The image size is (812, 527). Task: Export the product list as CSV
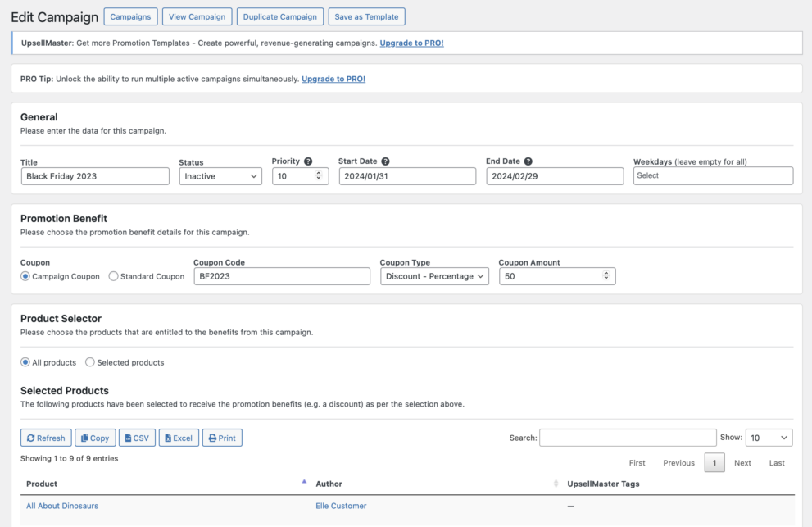click(137, 437)
